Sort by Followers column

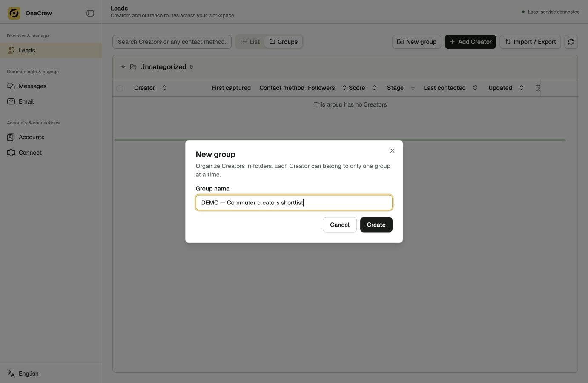tap(344, 88)
